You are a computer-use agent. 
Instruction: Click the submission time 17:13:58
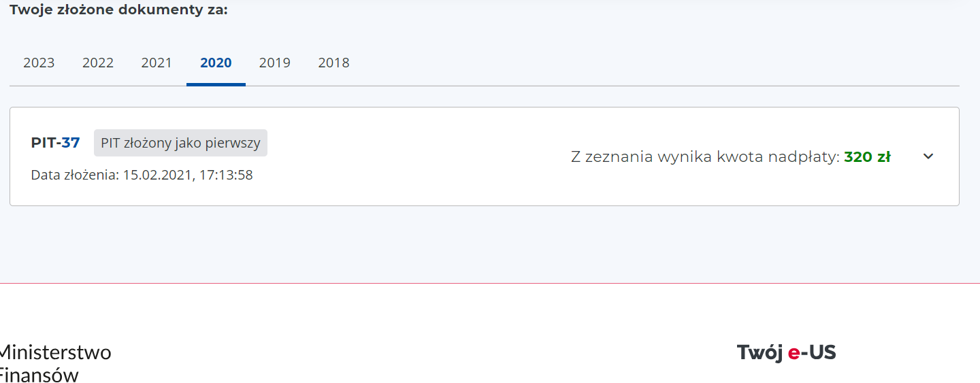226,176
